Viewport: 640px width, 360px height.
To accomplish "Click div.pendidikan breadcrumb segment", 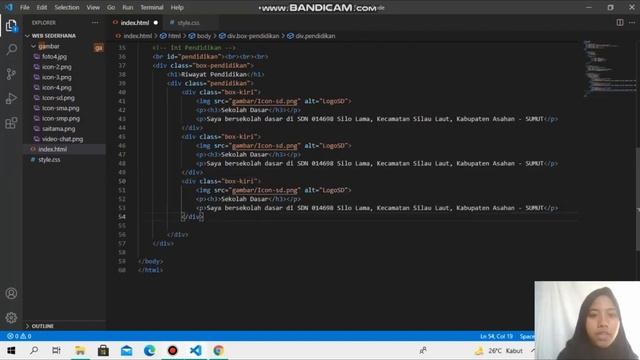I will [x=315, y=36].
